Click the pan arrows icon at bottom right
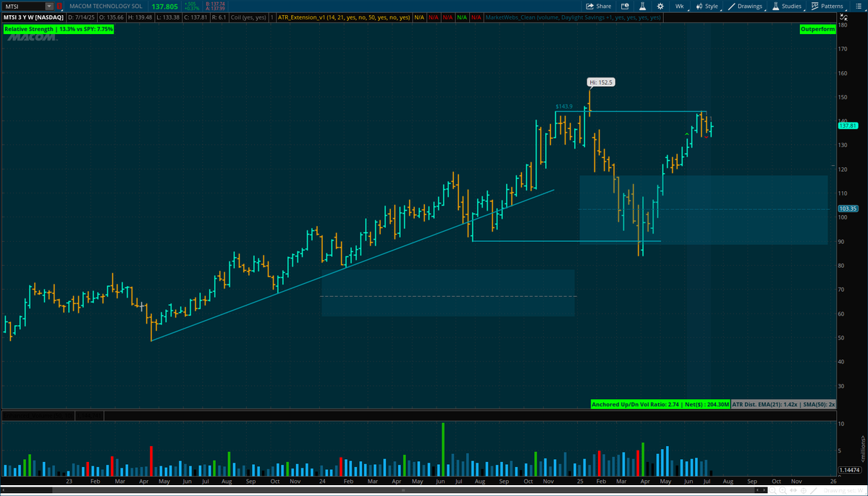Image resolution: width=868 pixels, height=496 pixels. click(x=795, y=490)
